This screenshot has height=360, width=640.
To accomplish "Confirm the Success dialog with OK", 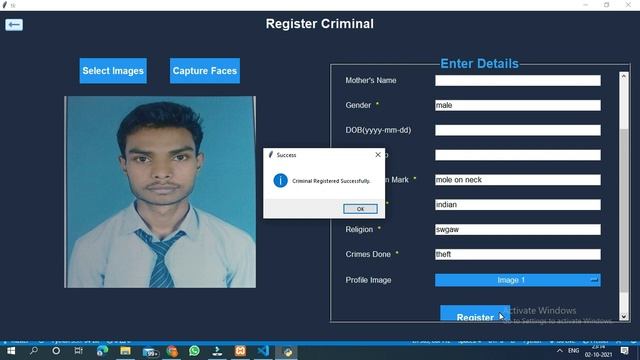I will (x=360, y=209).
